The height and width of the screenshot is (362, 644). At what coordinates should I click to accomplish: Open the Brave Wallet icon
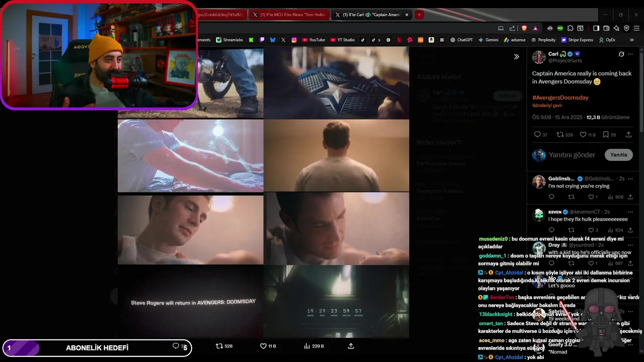[606, 28]
